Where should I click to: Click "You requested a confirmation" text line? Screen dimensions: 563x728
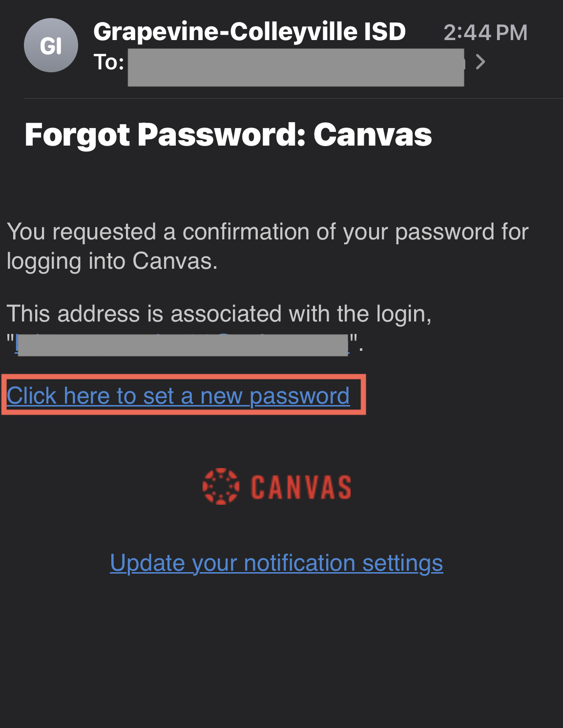click(x=267, y=232)
